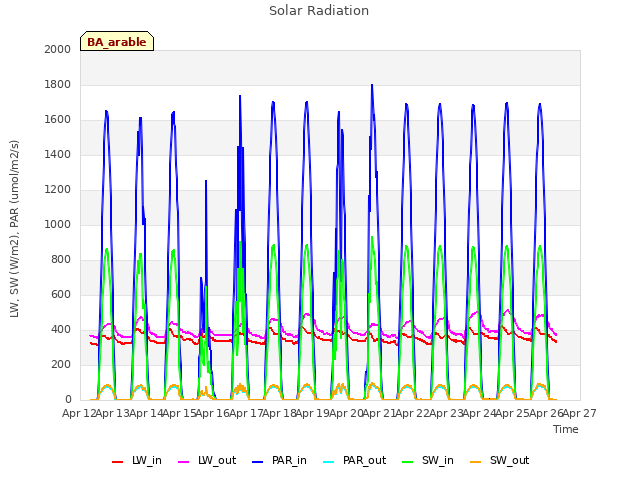Click the Apr 19 x-axis tick label
This screenshot has width=640, height=480.
click(312, 413)
